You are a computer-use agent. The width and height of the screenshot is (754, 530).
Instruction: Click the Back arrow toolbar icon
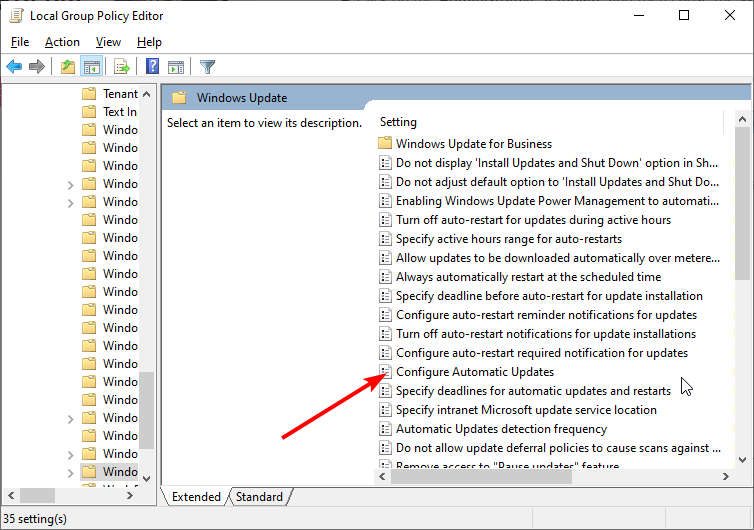click(x=14, y=66)
